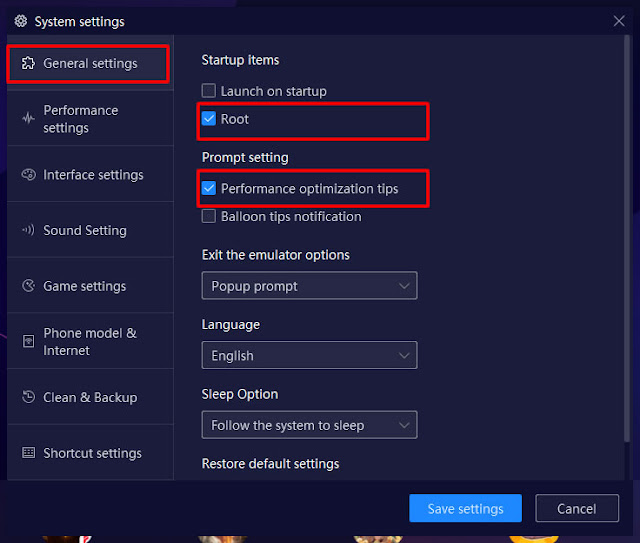Close the System settings dialog
Image resolution: width=640 pixels, height=543 pixels.
619,21
